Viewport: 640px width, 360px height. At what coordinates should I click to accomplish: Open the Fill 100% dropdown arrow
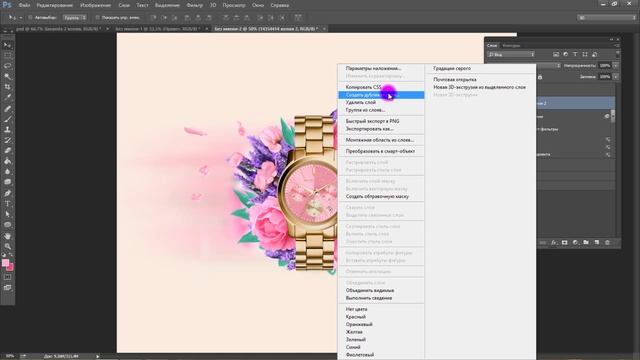pos(616,77)
